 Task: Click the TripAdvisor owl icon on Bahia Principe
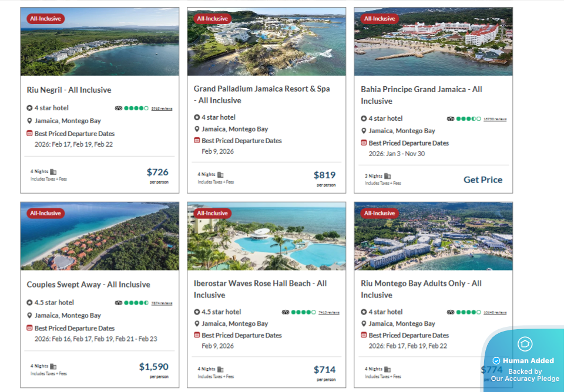[x=451, y=119]
